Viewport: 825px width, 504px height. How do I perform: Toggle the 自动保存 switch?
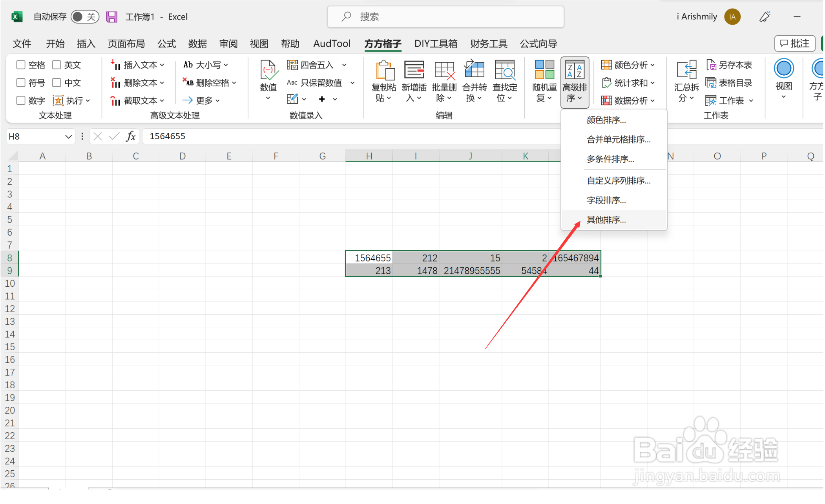pos(85,16)
